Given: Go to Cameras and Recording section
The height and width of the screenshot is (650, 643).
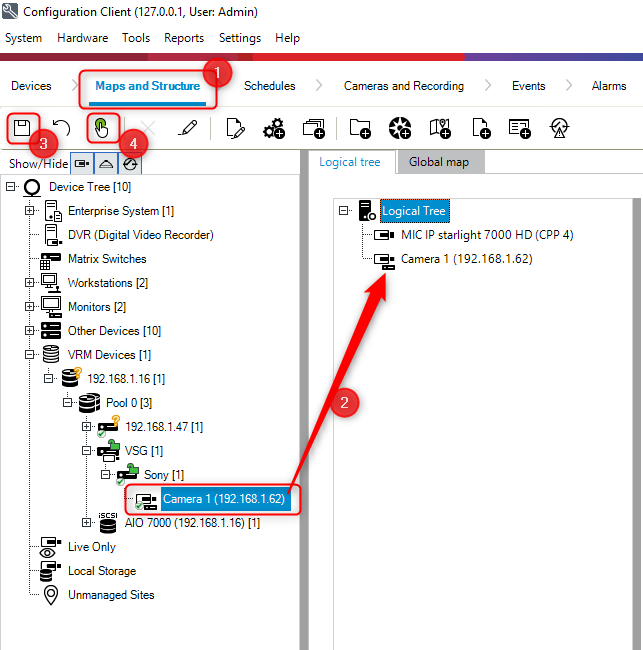Looking at the screenshot, I should tap(403, 86).
